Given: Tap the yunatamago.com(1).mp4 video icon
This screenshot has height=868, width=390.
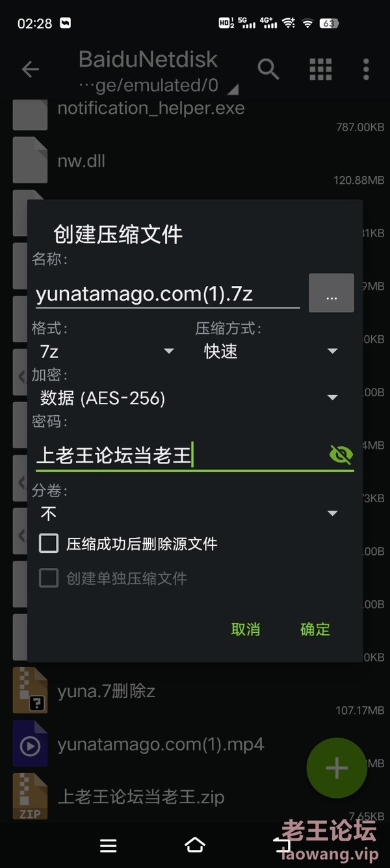Looking at the screenshot, I should pyautogui.click(x=30, y=745).
